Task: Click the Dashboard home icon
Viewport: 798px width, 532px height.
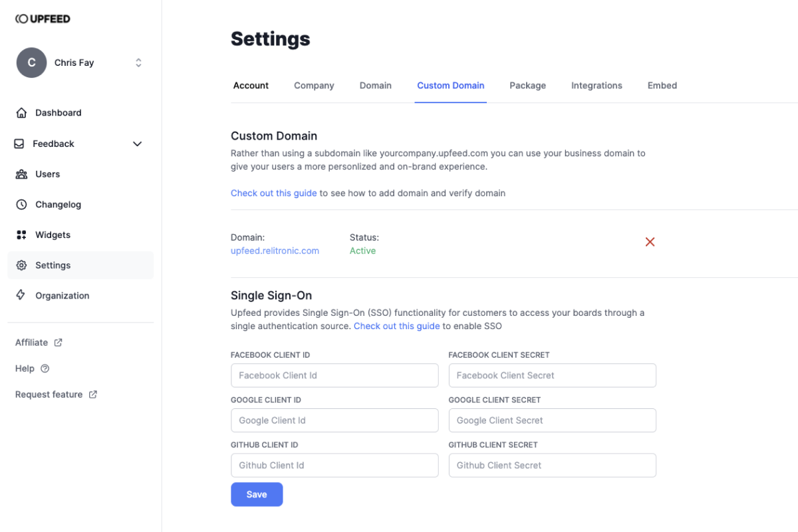Action: point(22,113)
